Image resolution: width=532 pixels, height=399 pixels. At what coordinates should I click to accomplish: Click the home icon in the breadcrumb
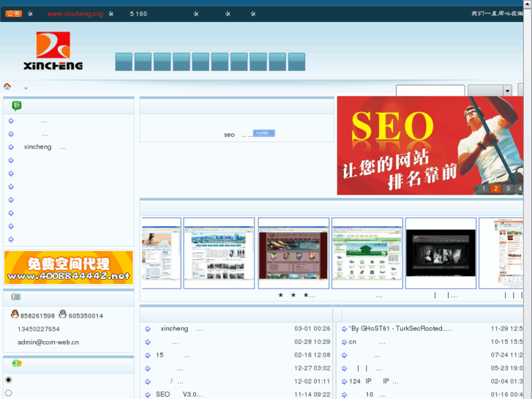click(7, 86)
